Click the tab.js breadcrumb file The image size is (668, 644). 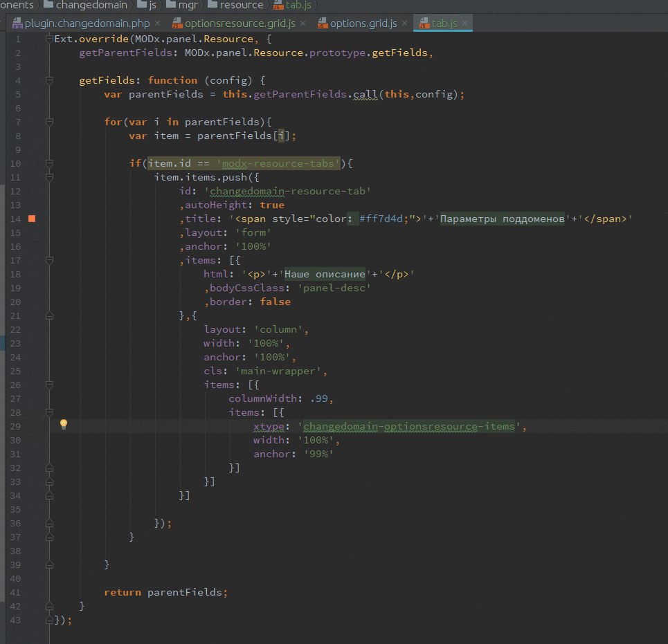point(292,5)
